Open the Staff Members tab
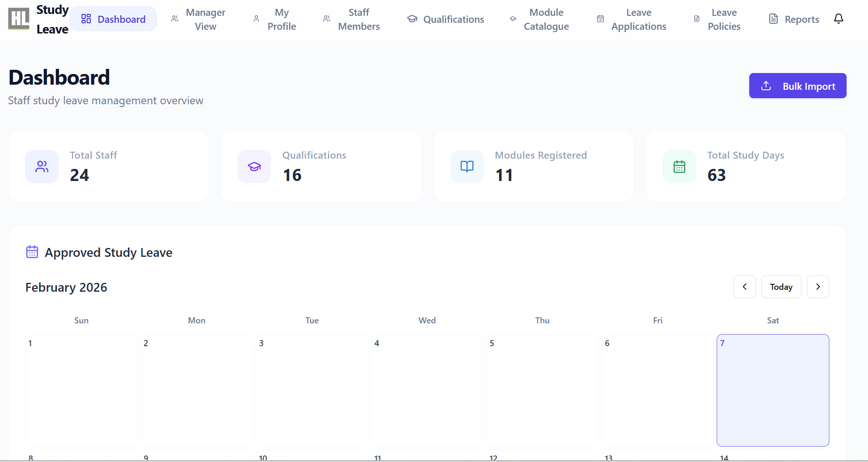 coord(352,19)
